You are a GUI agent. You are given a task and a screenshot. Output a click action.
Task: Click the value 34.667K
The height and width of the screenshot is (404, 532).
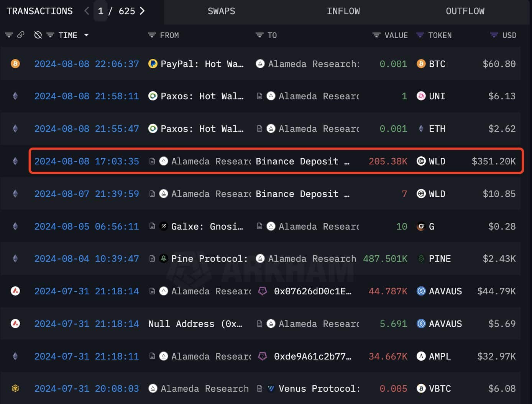click(388, 356)
